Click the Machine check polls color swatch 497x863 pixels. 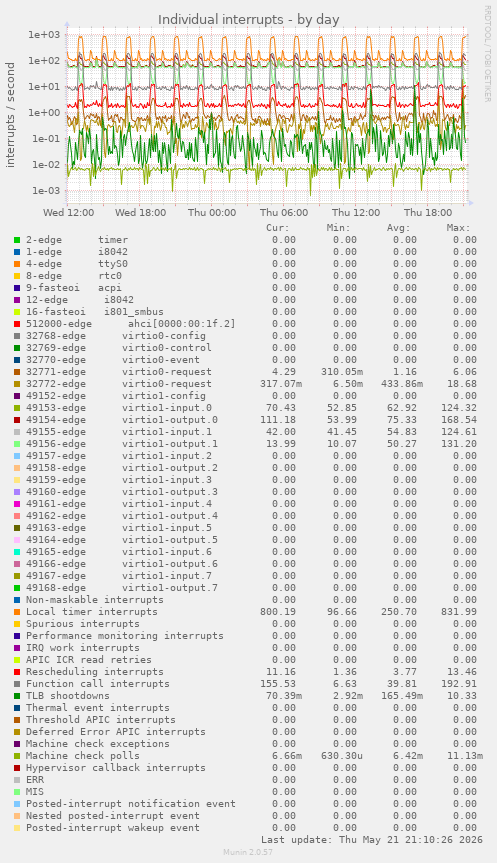click(x=17, y=756)
